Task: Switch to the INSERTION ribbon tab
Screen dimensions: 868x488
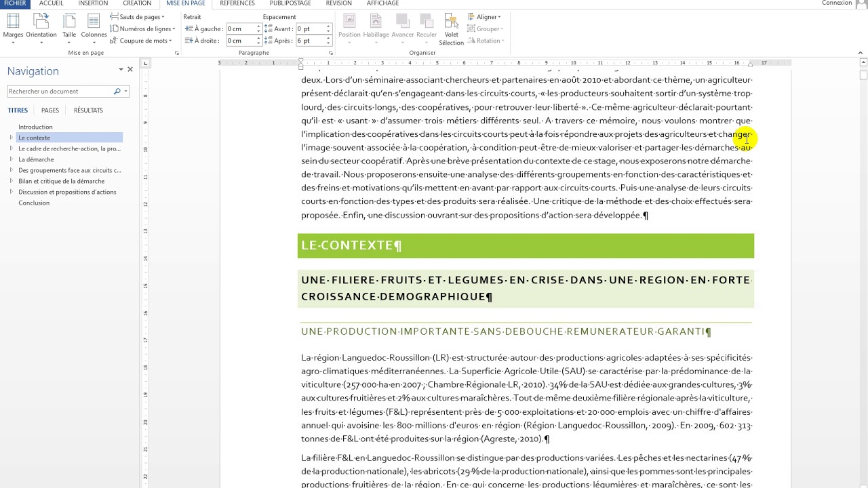Action: point(93,3)
